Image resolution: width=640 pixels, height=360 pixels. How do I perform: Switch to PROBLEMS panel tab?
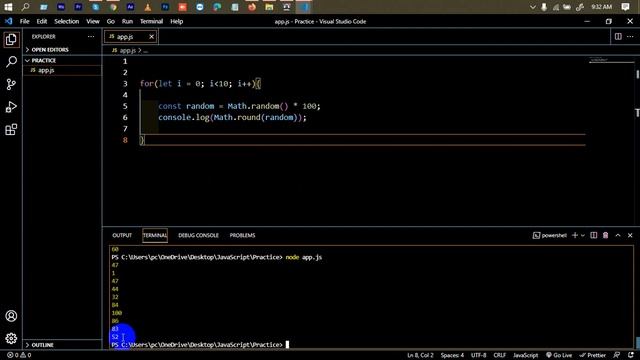click(x=242, y=236)
